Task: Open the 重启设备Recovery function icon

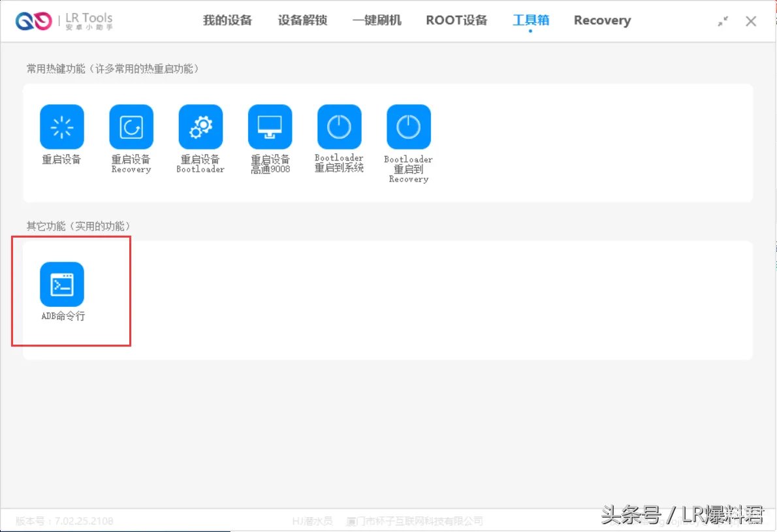Action: point(131,127)
